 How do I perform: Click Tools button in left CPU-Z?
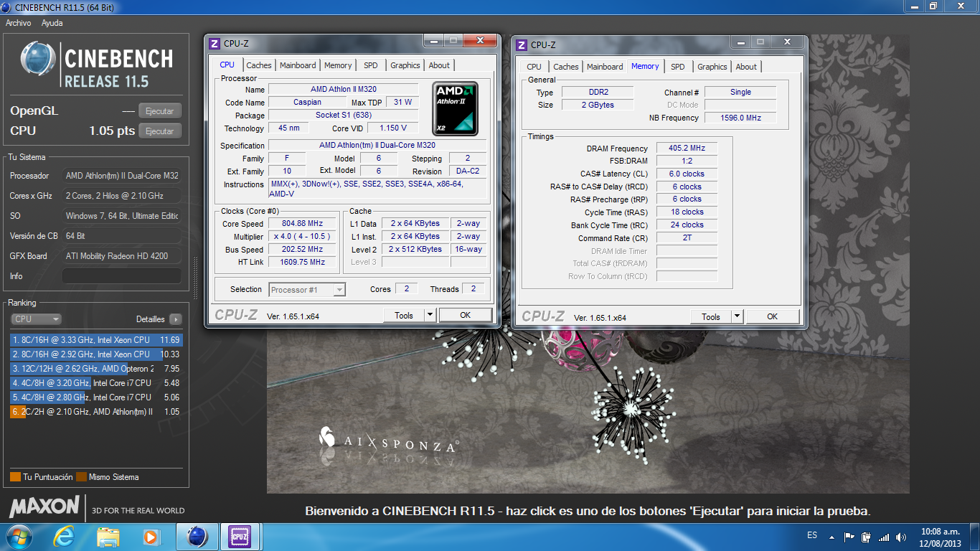pos(404,315)
